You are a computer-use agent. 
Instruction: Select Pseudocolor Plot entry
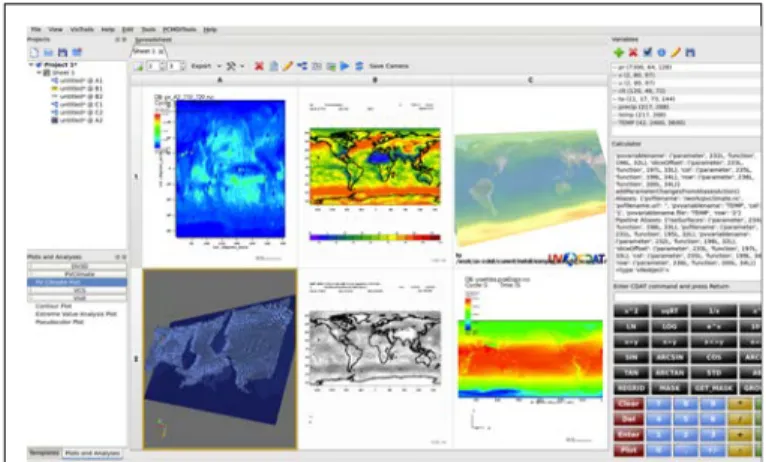(x=59, y=322)
